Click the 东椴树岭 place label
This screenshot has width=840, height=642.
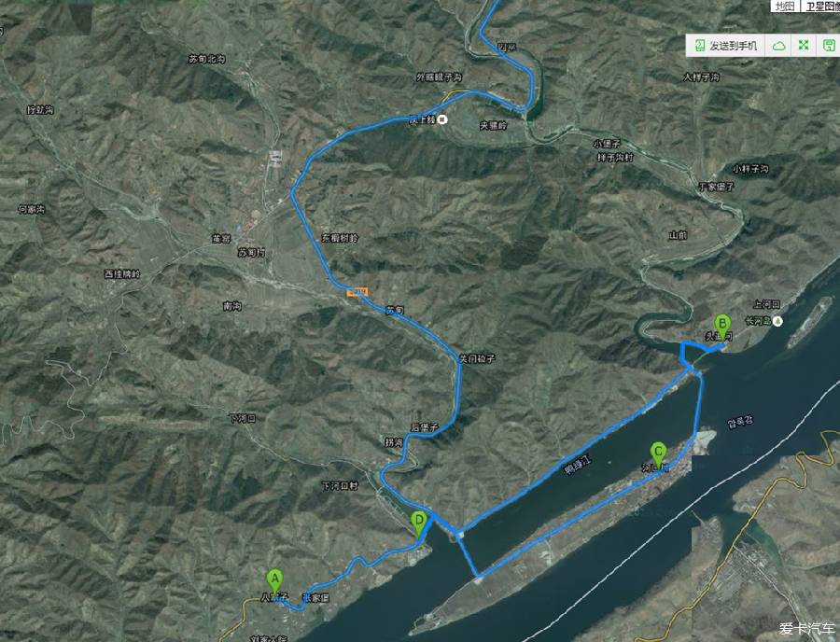pyautogui.click(x=340, y=238)
